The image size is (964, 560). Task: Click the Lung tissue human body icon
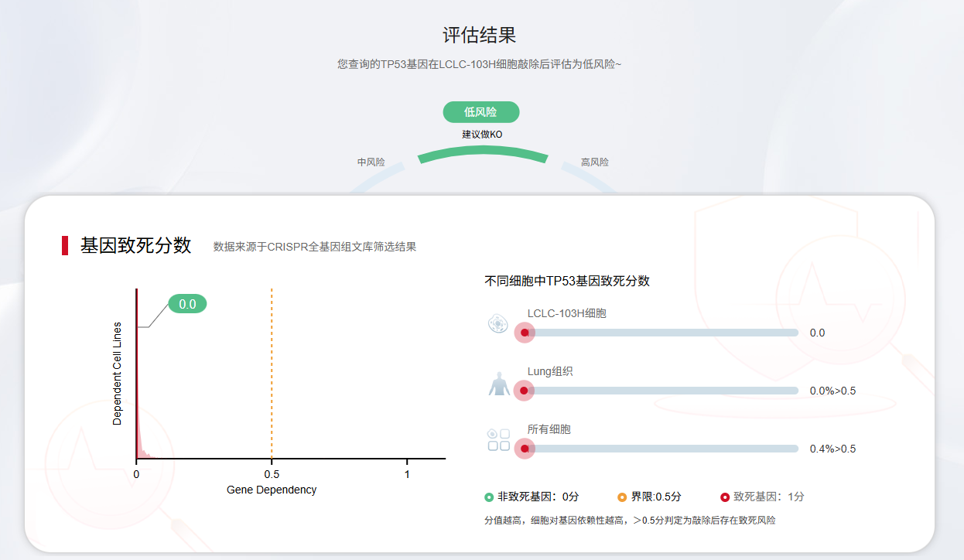[499, 384]
